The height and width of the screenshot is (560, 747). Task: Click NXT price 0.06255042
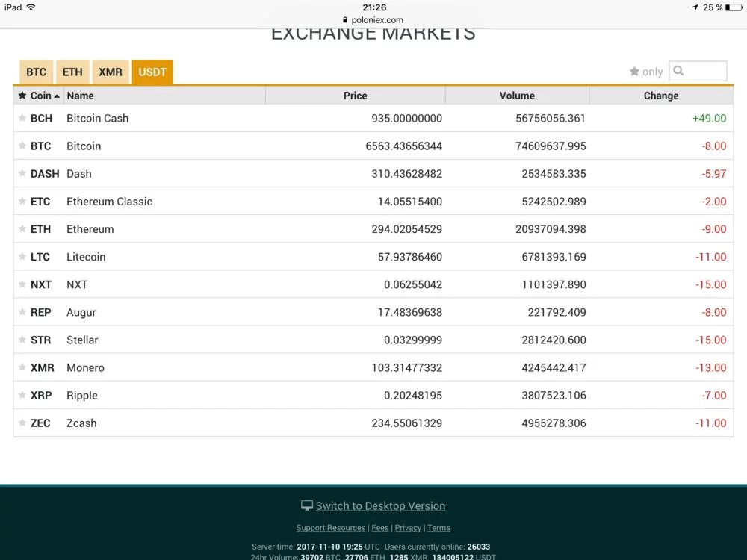pyautogui.click(x=413, y=284)
